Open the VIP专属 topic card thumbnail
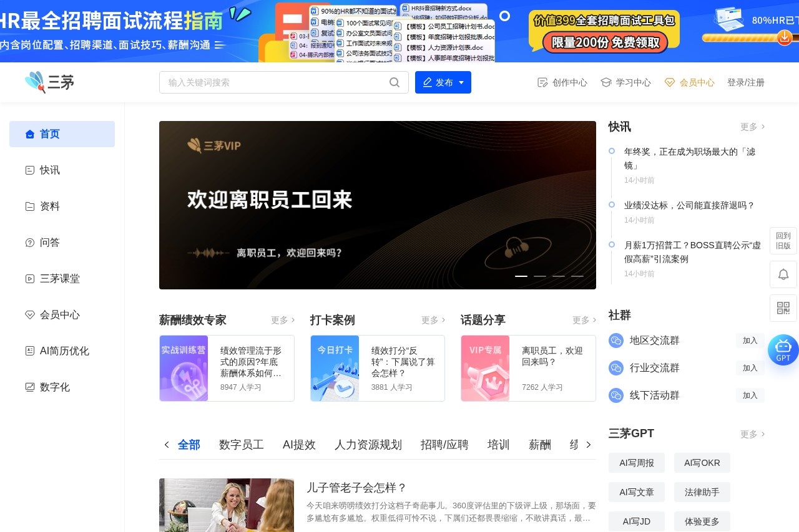 485,369
